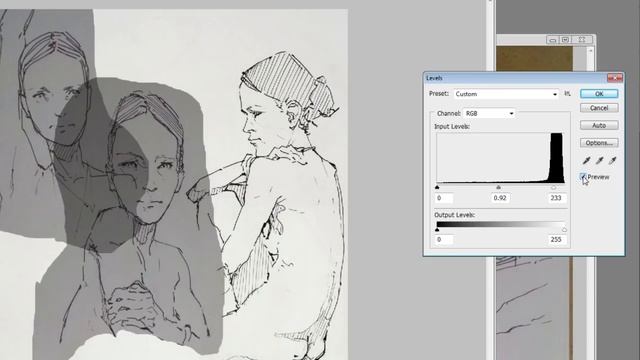Click the output levels gradient bar
The width and height of the screenshot is (640, 360).
click(x=501, y=224)
